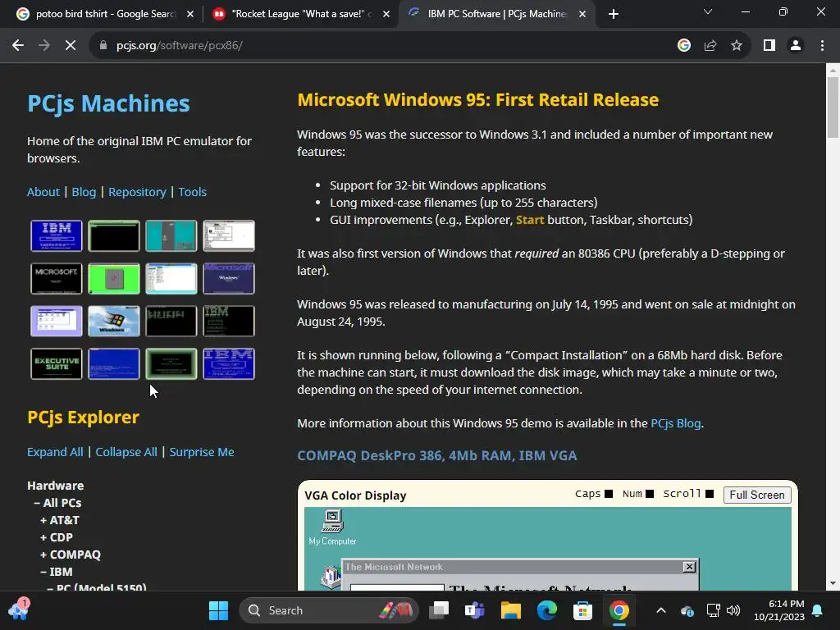Open the volume control in tray
The width and height of the screenshot is (840, 630).
(x=733, y=610)
